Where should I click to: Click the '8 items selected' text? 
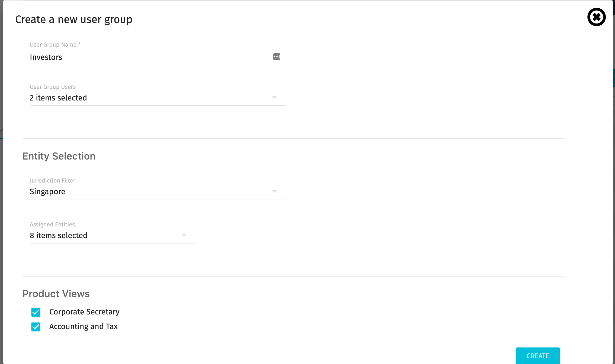point(59,235)
